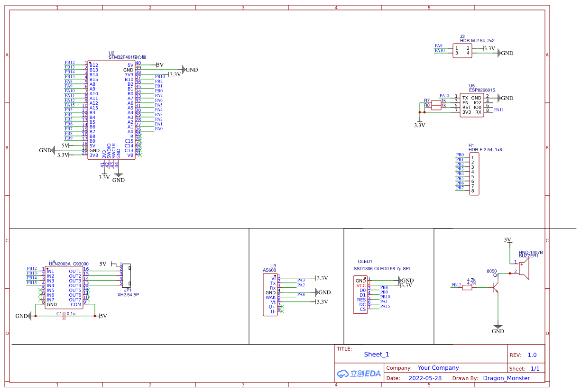Click the GND symbol left of capacitor C1
This screenshot has width=581, height=392.
(25, 316)
